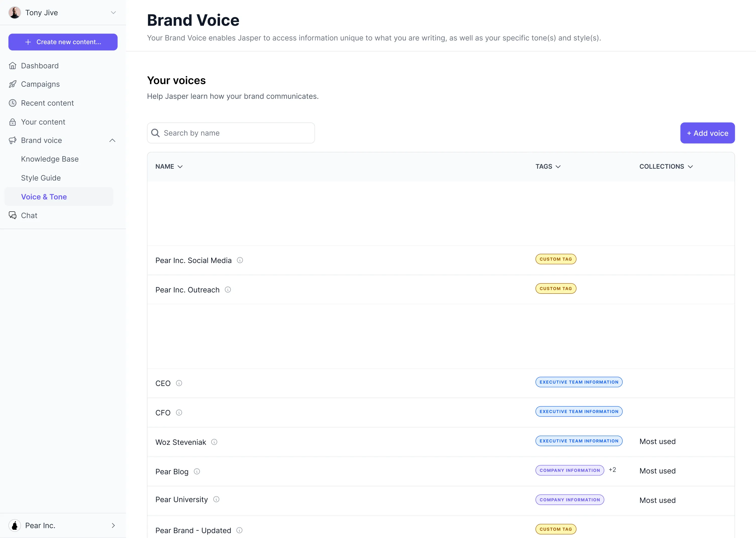Open the TAGS column filter dropdown
This screenshot has width=756, height=538.
pos(548,166)
